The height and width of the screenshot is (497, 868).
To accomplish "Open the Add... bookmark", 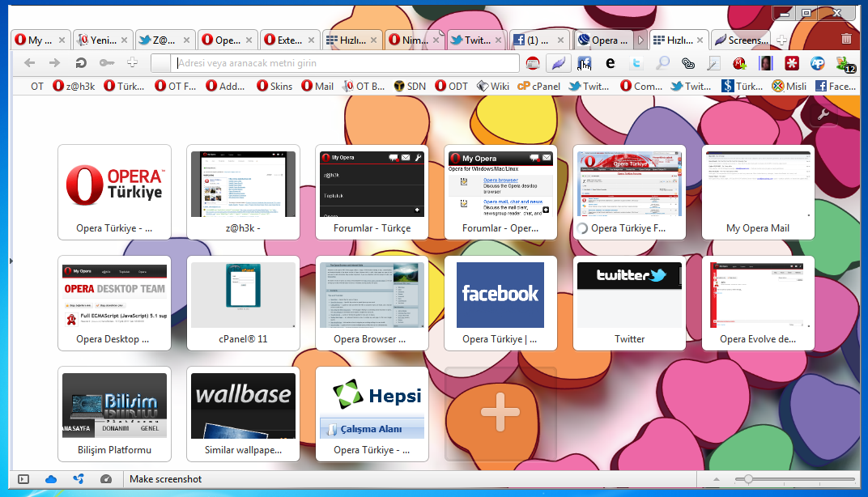I will pyautogui.click(x=225, y=87).
